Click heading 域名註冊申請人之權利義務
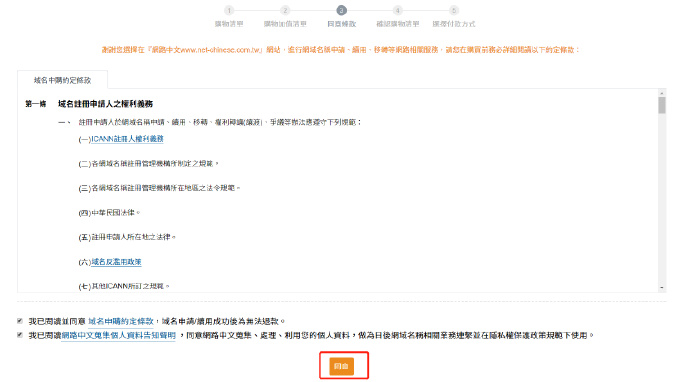Image resolution: width=690 pixels, height=382 pixels. click(x=106, y=104)
